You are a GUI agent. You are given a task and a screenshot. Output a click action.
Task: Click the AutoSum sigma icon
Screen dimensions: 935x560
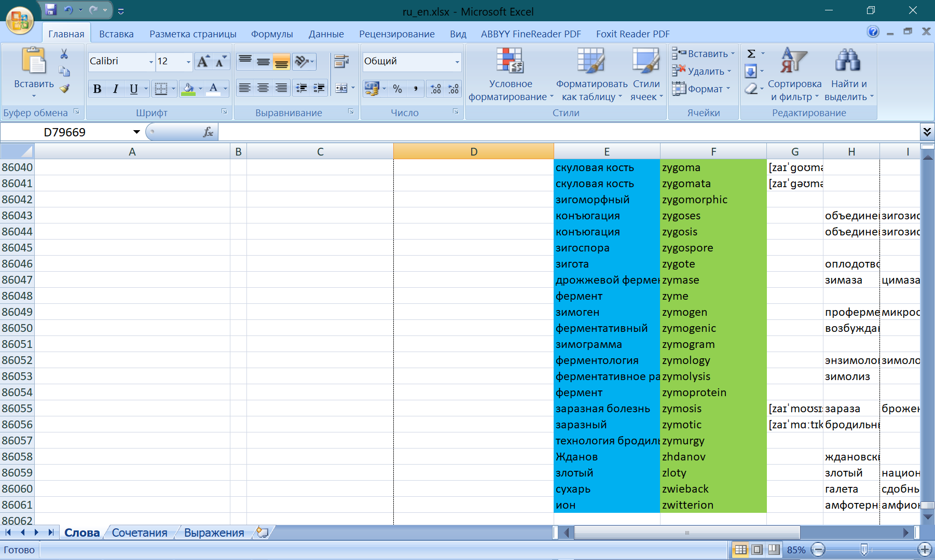pyautogui.click(x=751, y=54)
